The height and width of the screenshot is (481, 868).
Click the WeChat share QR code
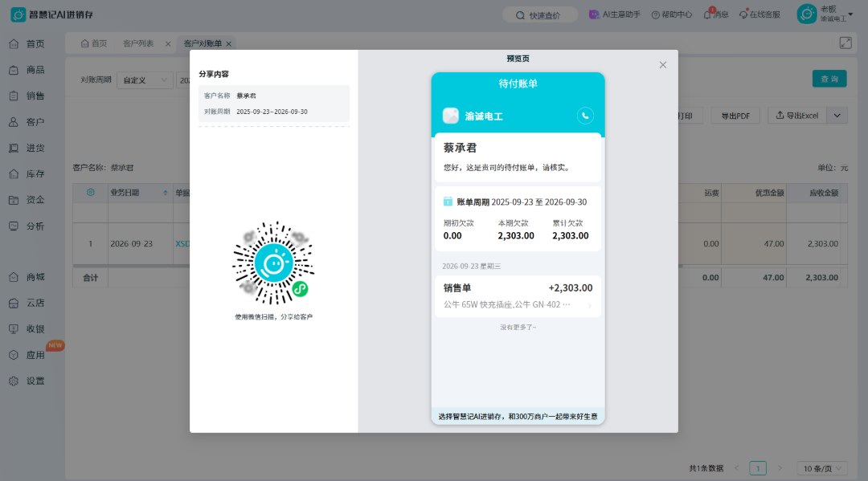pos(273,263)
